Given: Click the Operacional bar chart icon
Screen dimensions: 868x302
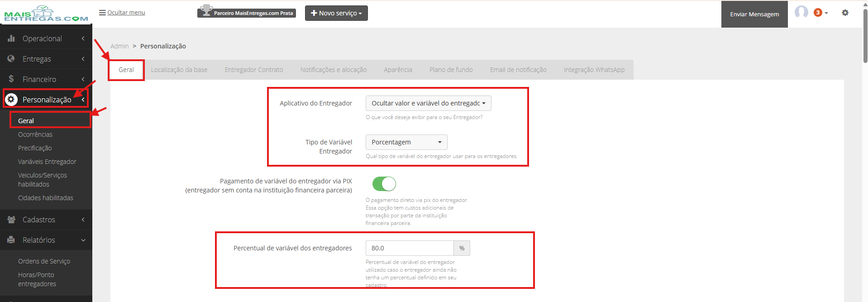Looking at the screenshot, I should [x=11, y=38].
